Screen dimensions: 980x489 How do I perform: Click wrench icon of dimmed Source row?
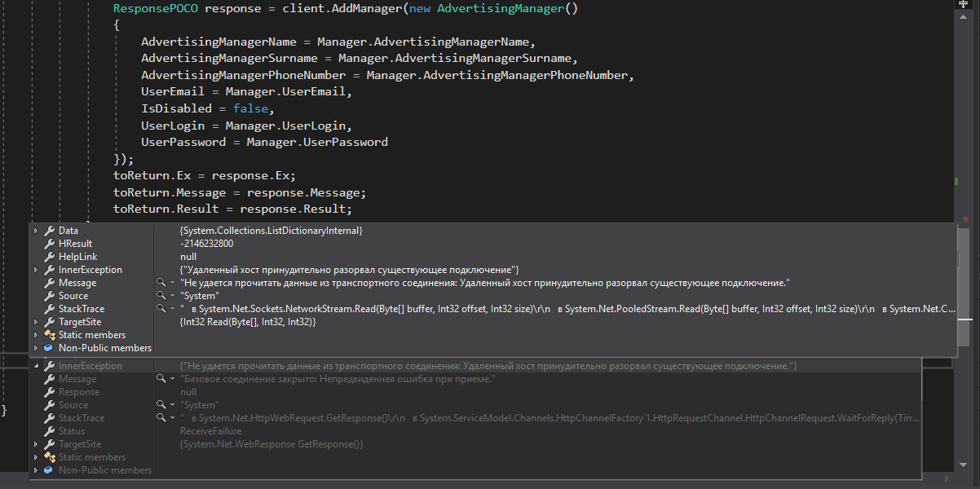click(49, 405)
